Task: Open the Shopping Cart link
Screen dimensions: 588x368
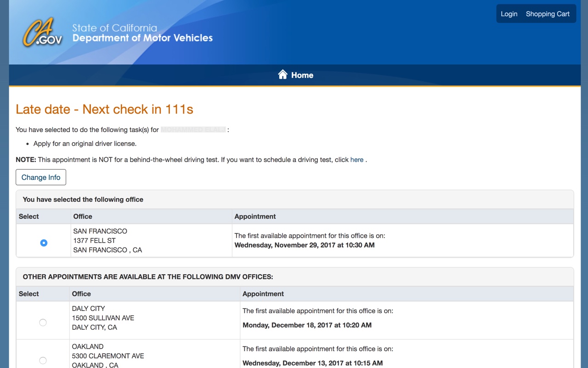Action: point(548,14)
